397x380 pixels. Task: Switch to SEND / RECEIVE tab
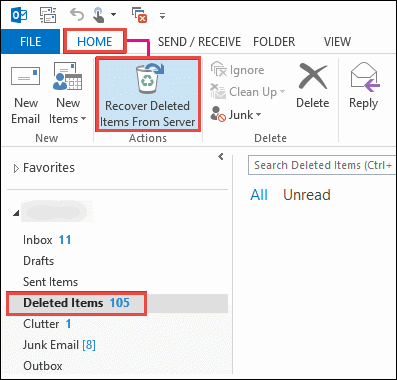coord(199,42)
